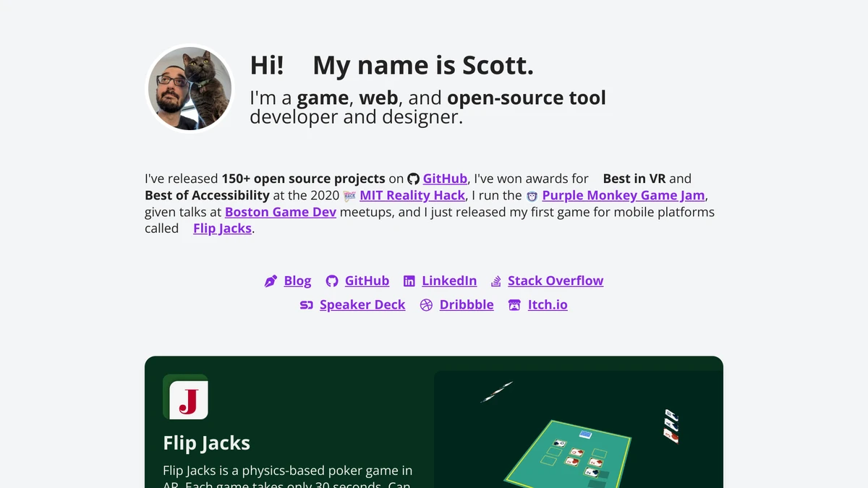Click the 'Best in VR' text
868x488 pixels.
[x=634, y=179]
